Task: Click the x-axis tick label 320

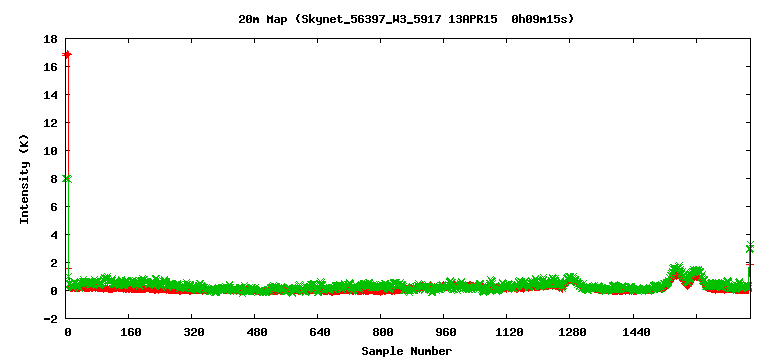Action: [193, 333]
